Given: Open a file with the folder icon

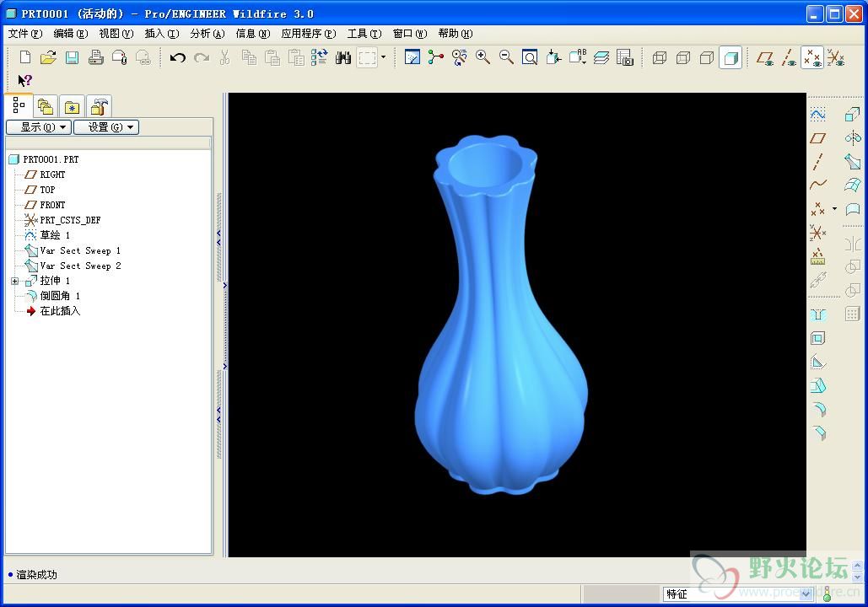Looking at the screenshot, I should [48, 57].
